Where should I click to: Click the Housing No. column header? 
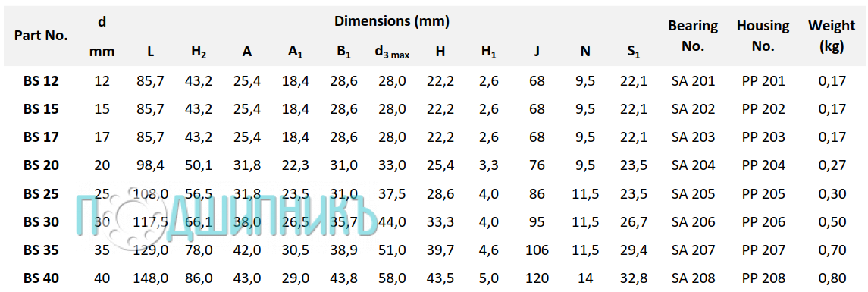[763, 36]
